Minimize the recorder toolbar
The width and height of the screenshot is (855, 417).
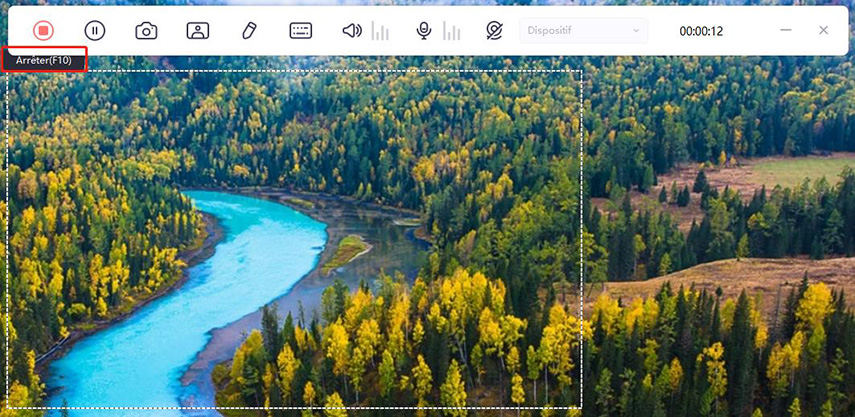tap(787, 31)
